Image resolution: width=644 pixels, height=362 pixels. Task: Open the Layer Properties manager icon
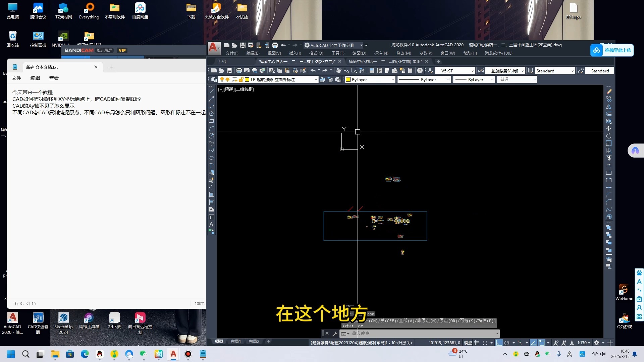(214, 79)
